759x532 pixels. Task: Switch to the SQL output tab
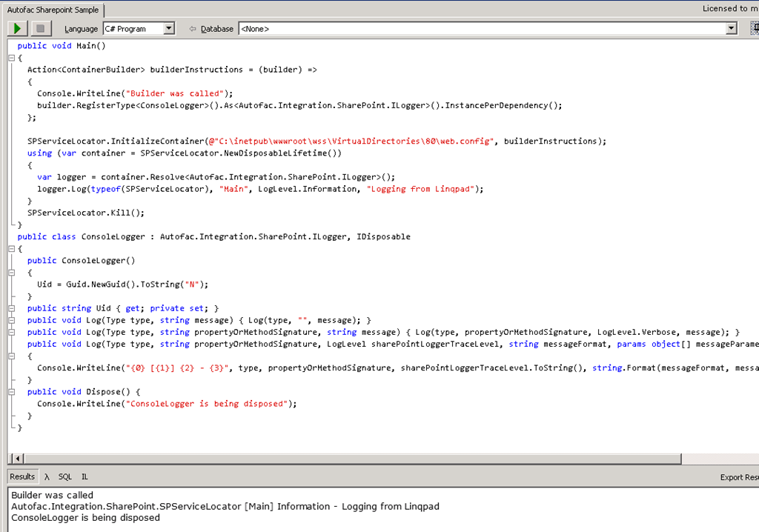click(x=65, y=477)
